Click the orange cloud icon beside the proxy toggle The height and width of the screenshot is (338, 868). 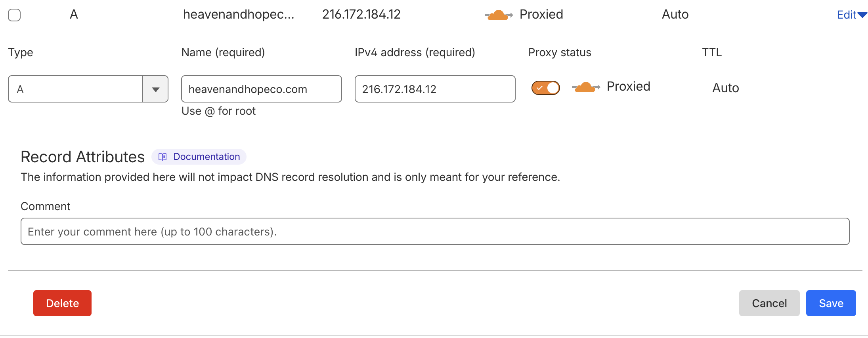point(585,87)
